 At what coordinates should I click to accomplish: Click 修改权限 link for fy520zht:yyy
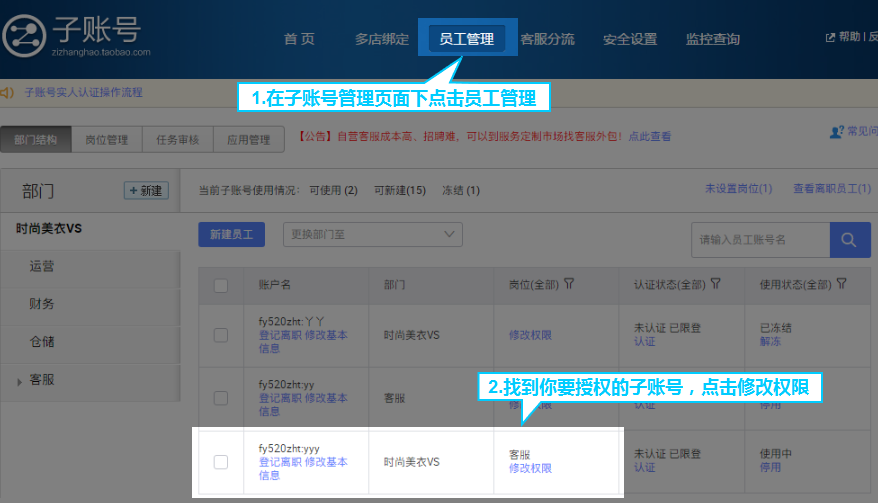[530, 468]
